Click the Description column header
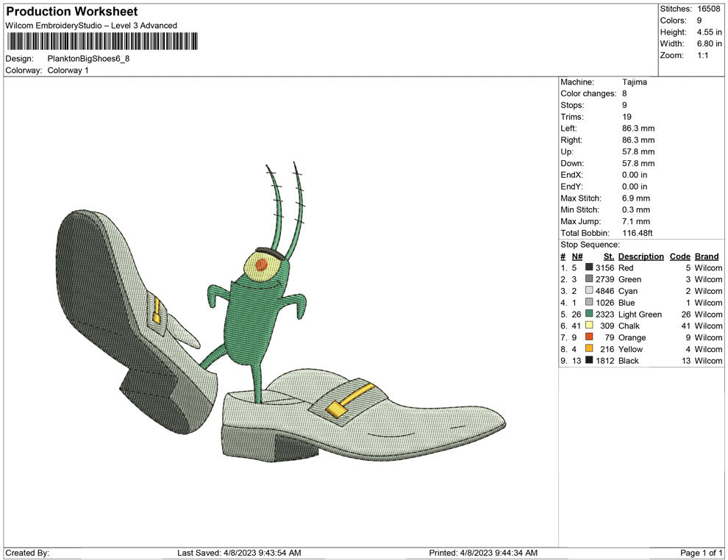The image size is (728, 560). pos(640,256)
